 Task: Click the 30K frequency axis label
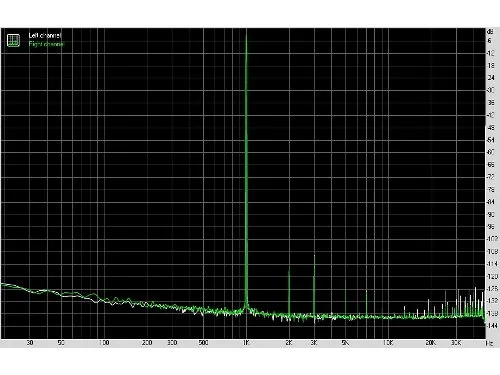[x=456, y=343]
